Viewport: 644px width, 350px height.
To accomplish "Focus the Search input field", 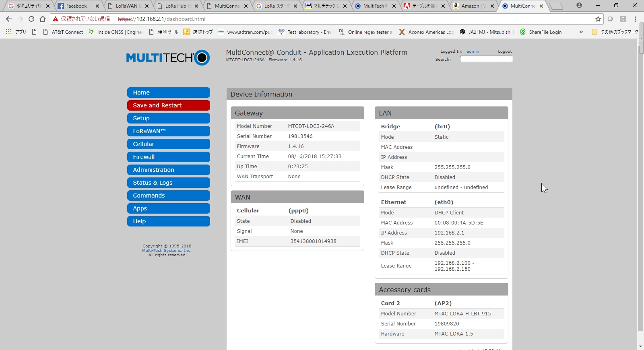I will tap(486, 59).
